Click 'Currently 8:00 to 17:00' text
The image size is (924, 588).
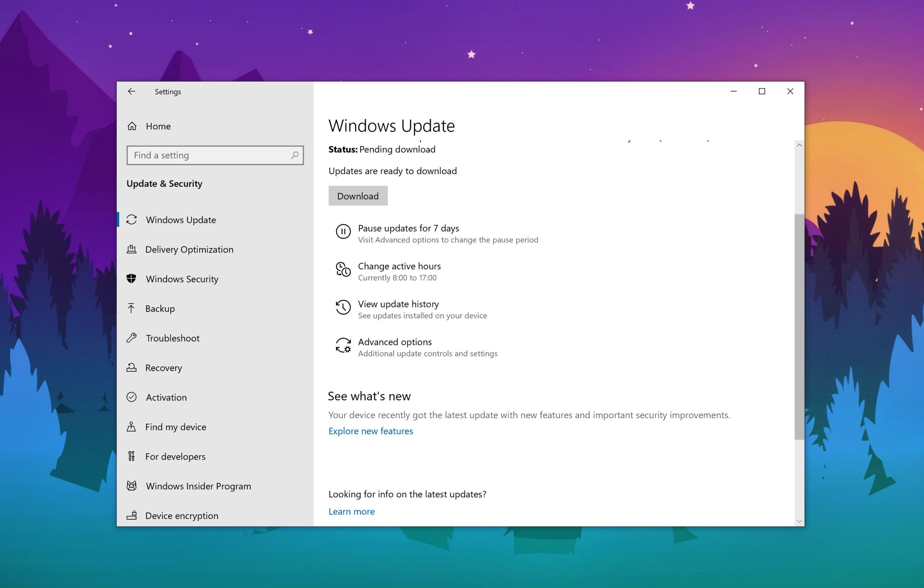coord(397,278)
